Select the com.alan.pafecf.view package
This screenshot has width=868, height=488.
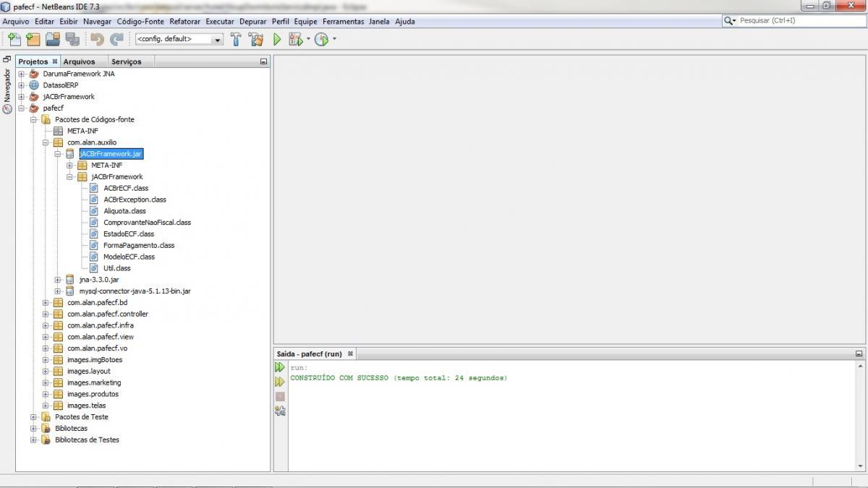coord(101,337)
